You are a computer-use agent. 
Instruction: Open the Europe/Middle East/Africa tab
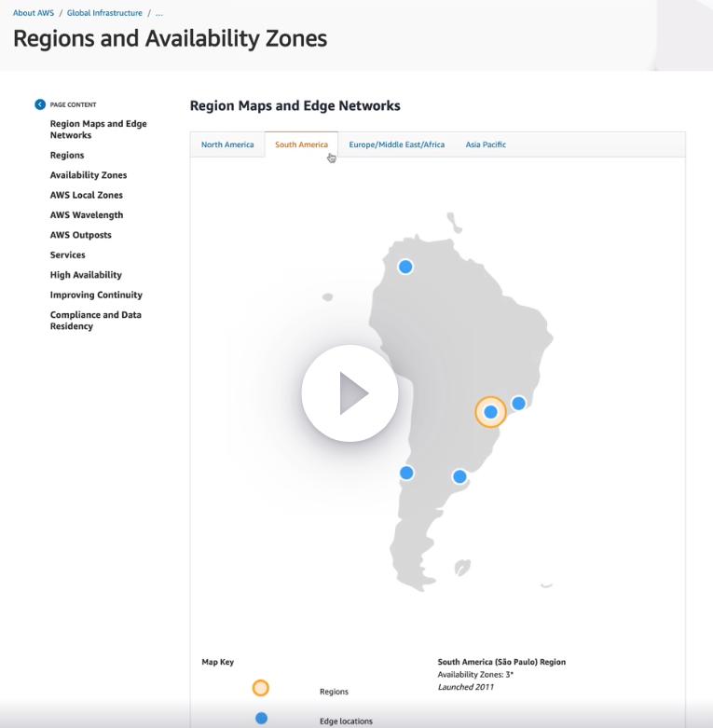(397, 144)
